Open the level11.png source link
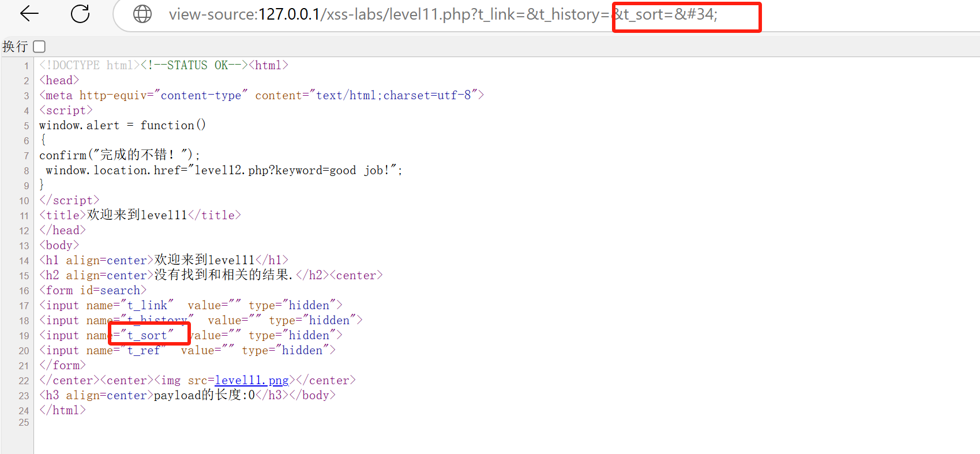The width and height of the screenshot is (980, 454). (x=251, y=380)
